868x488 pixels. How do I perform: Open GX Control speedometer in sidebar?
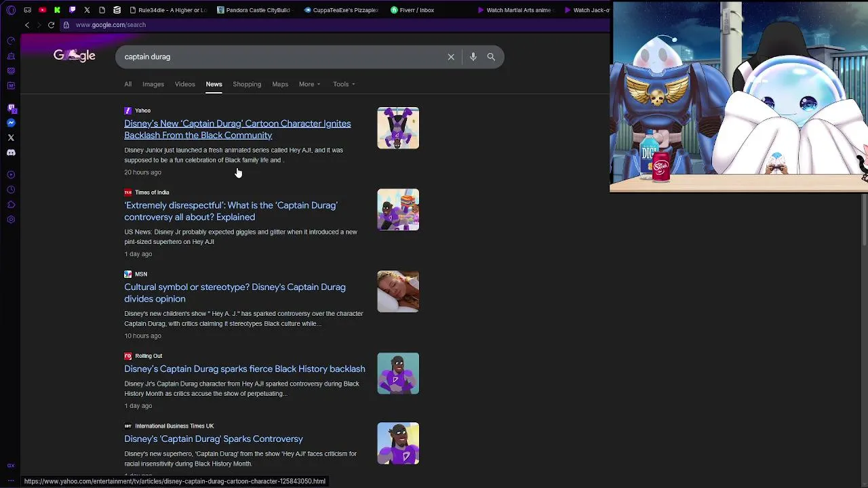[x=11, y=41]
